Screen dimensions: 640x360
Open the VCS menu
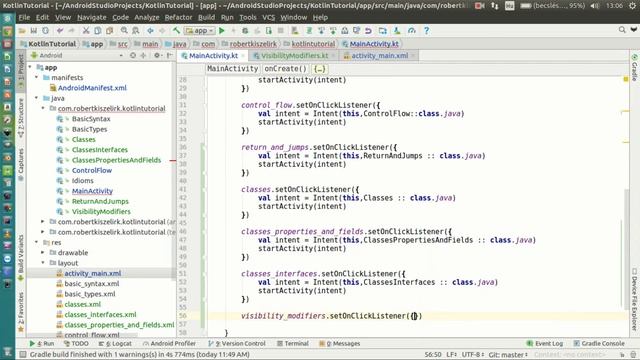268,18
